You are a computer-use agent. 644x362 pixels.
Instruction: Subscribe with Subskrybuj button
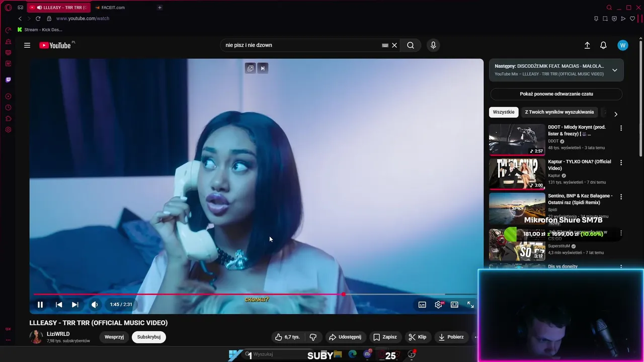click(149, 337)
